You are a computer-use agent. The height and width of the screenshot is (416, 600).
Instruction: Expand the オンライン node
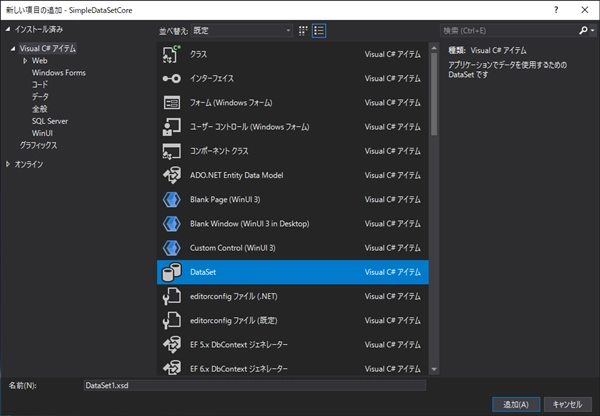click(8, 164)
